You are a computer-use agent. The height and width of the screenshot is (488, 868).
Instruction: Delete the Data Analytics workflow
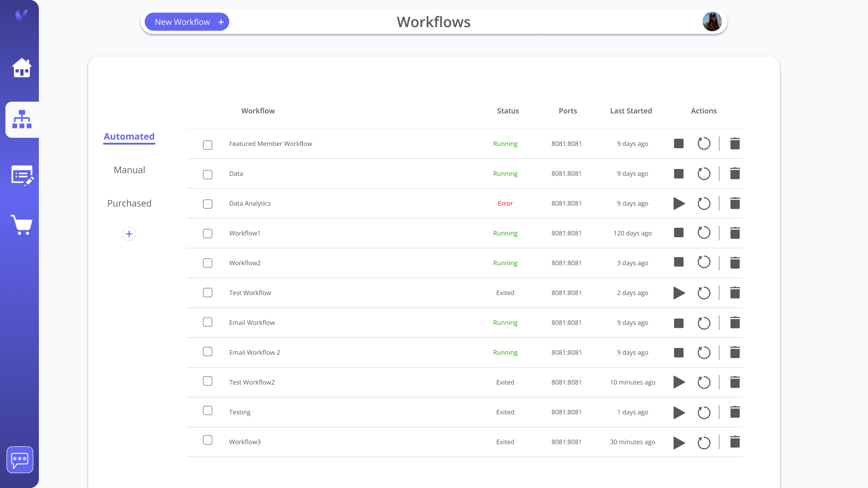coord(735,203)
